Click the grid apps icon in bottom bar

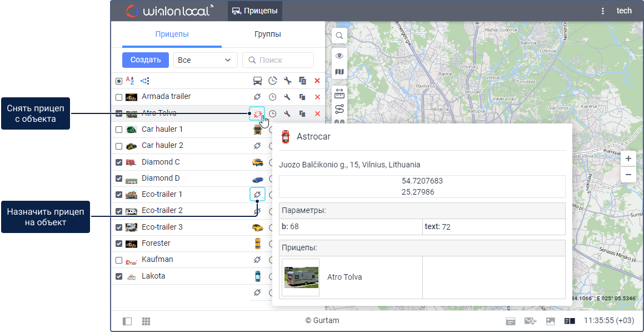(x=146, y=321)
